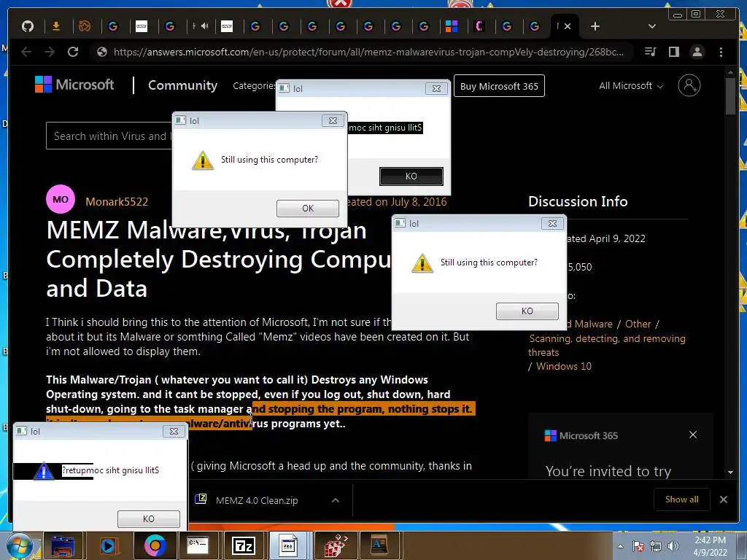747x560 pixels.
Task: Open the Windows Start menu
Action: pyautogui.click(x=19, y=545)
